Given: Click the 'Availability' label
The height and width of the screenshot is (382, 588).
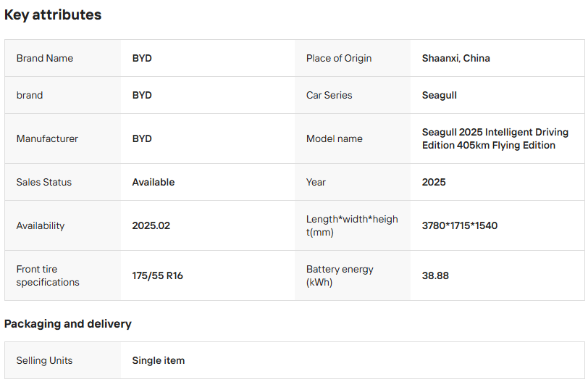Looking at the screenshot, I should (x=41, y=225).
